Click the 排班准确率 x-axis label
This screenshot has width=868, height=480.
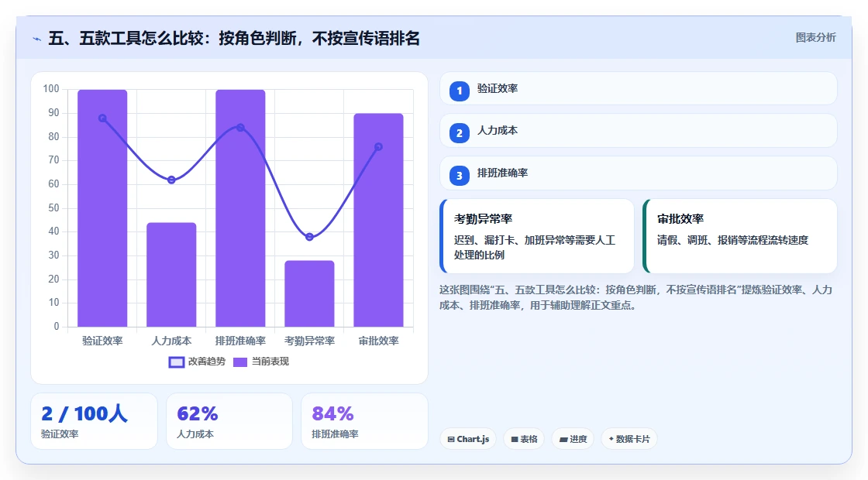click(241, 341)
